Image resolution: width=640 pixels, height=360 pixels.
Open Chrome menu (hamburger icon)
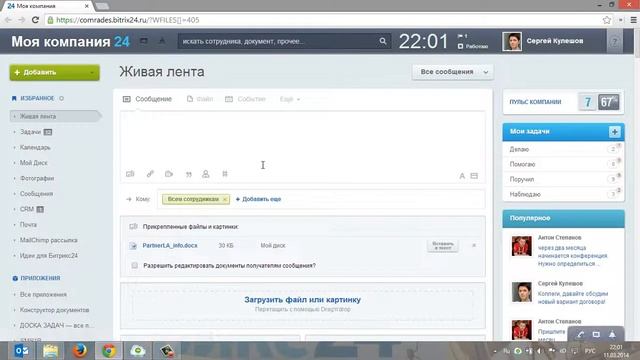click(x=633, y=20)
